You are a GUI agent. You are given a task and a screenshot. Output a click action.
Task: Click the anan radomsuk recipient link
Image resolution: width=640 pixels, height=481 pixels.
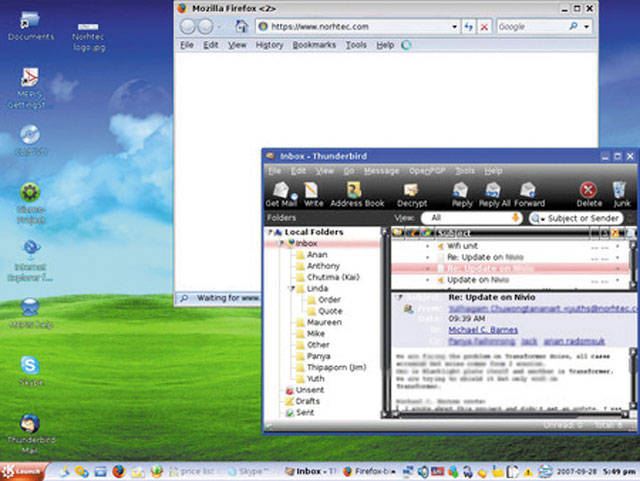(574, 341)
